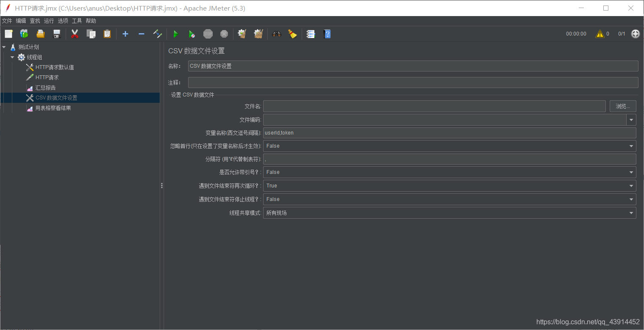Open the 文件 menu

pyautogui.click(x=7, y=21)
